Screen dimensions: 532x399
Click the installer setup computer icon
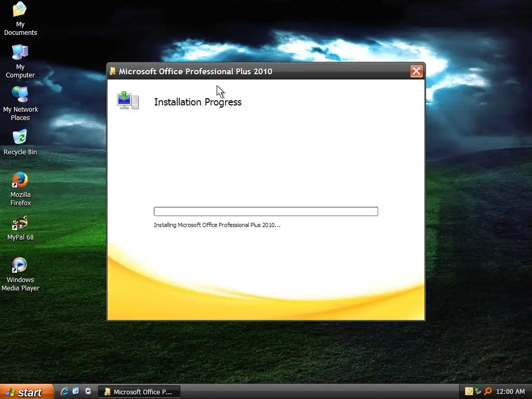(x=128, y=100)
